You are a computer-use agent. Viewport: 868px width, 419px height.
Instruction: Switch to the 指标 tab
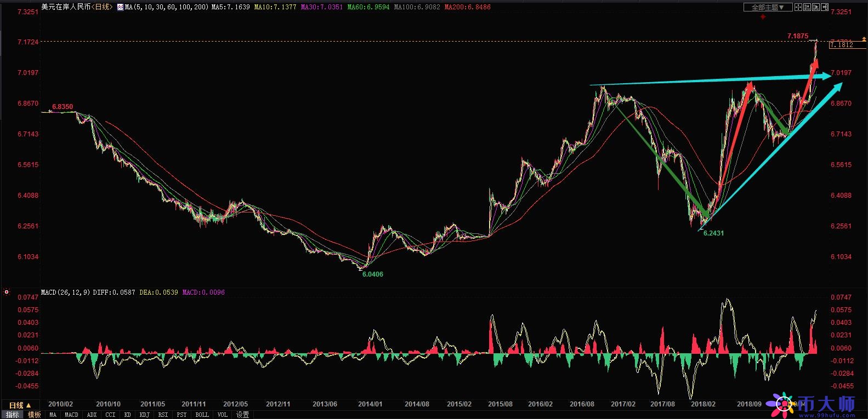click(x=12, y=415)
